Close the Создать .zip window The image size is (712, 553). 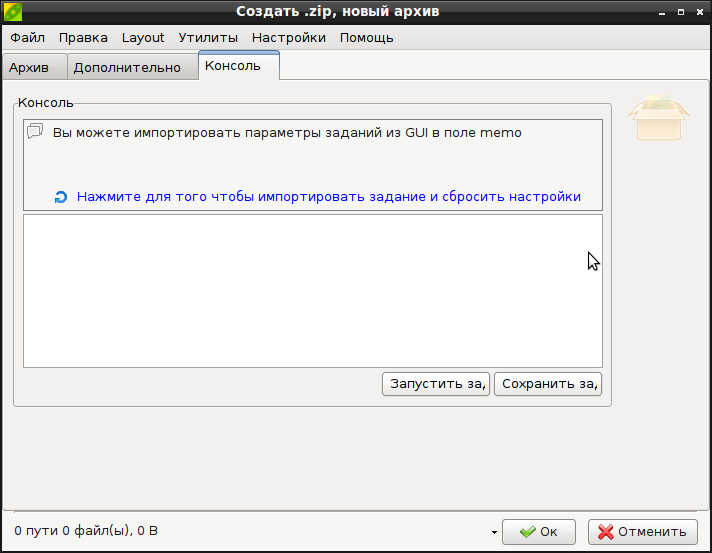pyautogui.click(x=700, y=12)
